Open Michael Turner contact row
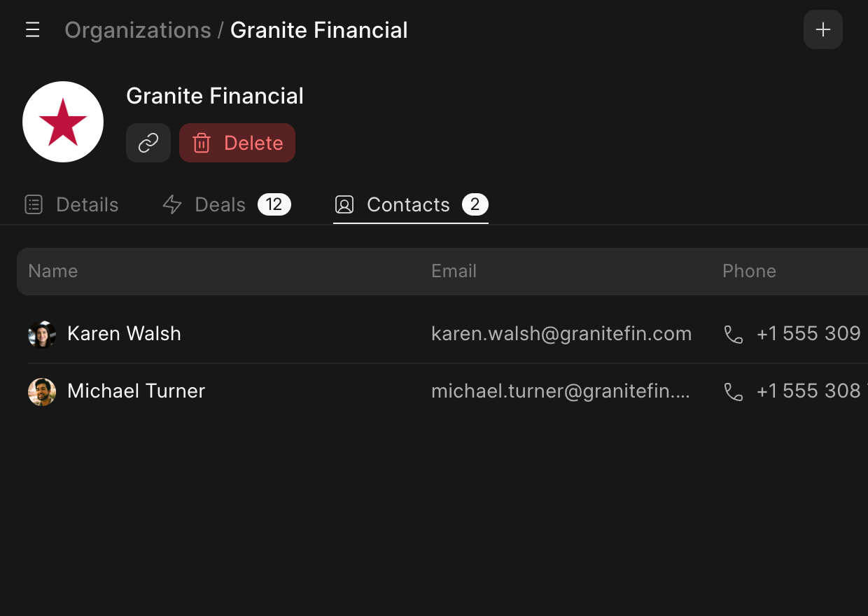The width and height of the screenshot is (868, 616). [x=448, y=391]
